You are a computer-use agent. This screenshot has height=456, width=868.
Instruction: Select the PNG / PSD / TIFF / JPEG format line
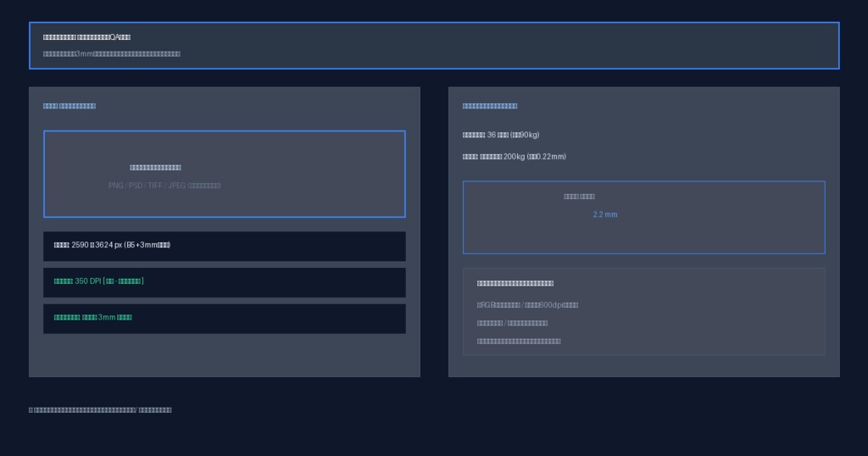click(164, 186)
